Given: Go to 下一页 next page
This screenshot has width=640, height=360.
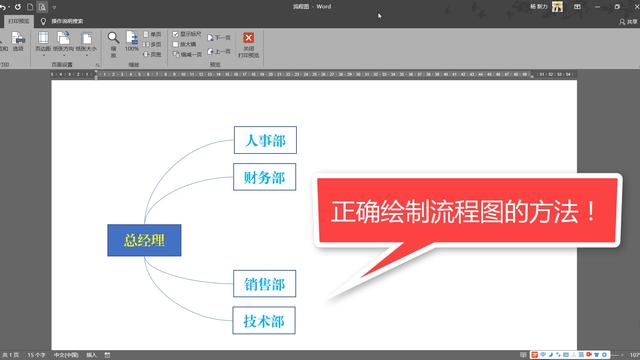Looking at the screenshot, I should [x=219, y=38].
